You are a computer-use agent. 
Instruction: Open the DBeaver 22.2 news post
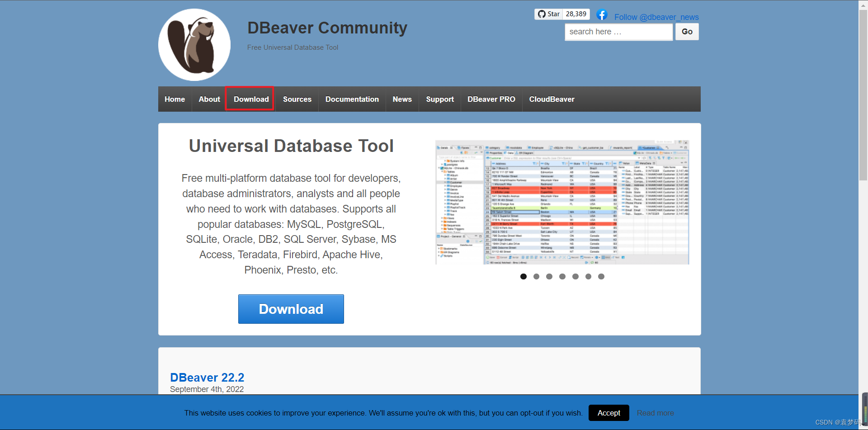pos(207,378)
